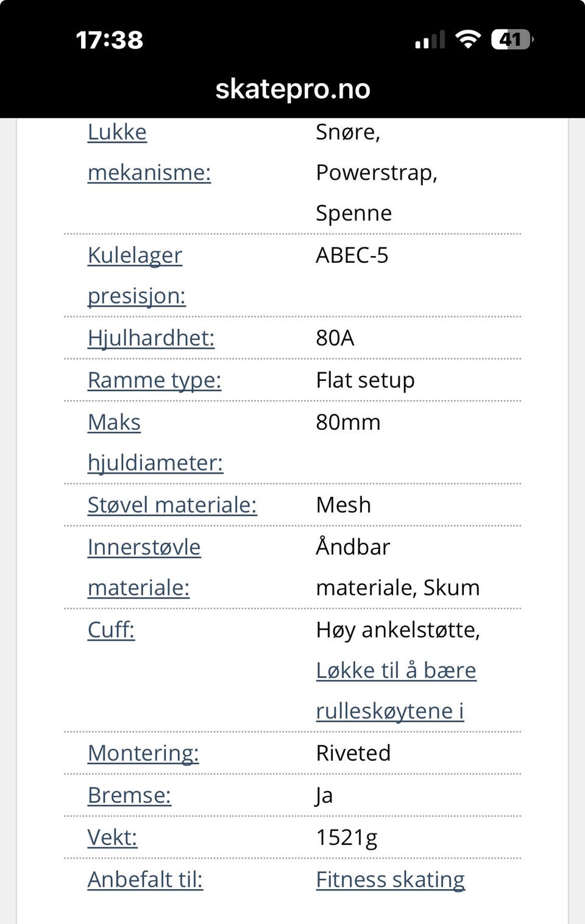
Task: Click the Montering link
Action: pyautogui.click(x=143, y=753)
